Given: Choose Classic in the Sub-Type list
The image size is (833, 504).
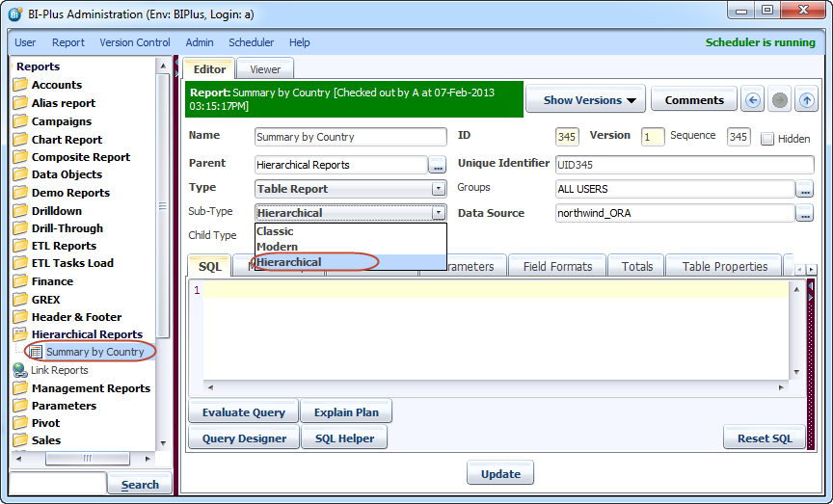Looking at the screenshot, I should click(276, 231).
